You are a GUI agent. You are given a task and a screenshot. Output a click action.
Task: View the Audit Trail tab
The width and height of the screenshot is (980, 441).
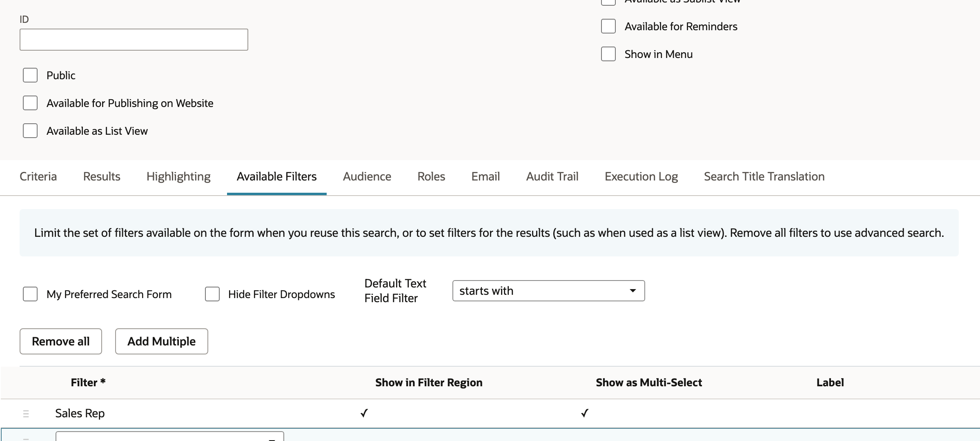tap(552, 176)
